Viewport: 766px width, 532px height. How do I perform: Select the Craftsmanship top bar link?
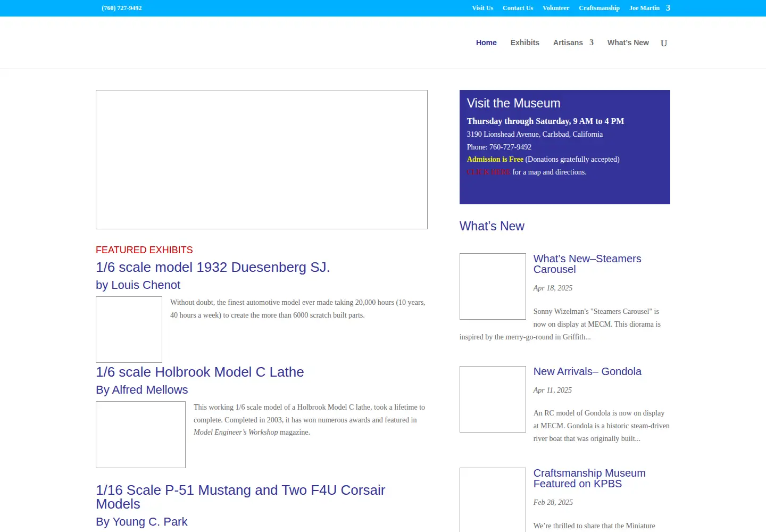click(599, 8)
